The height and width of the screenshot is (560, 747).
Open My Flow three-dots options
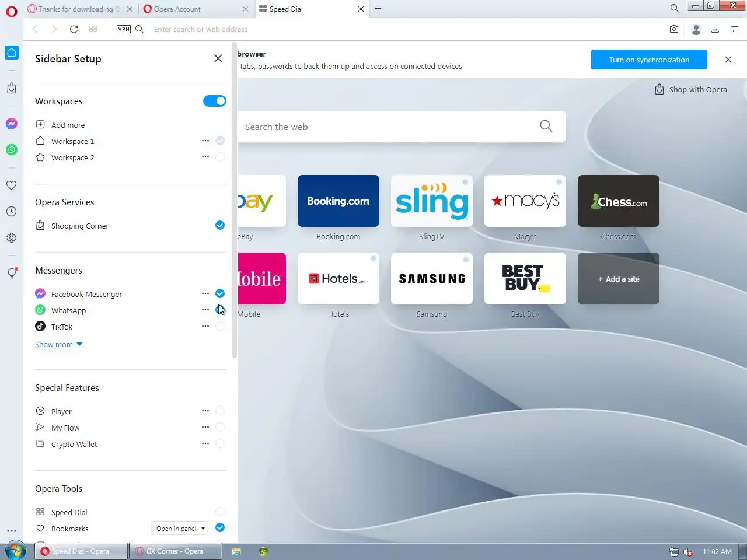click(x=205, y=427)
